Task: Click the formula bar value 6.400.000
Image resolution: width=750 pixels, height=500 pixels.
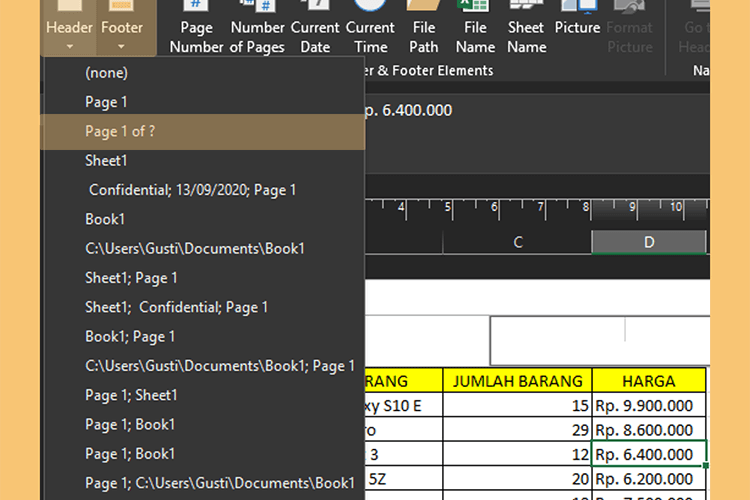Action: click(x=417, y=111)
